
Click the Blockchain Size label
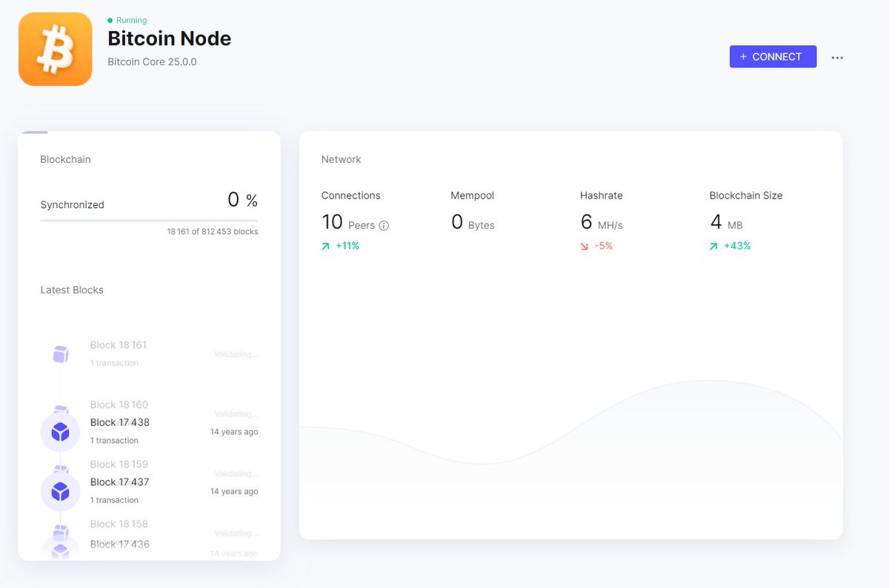point(746,196)
